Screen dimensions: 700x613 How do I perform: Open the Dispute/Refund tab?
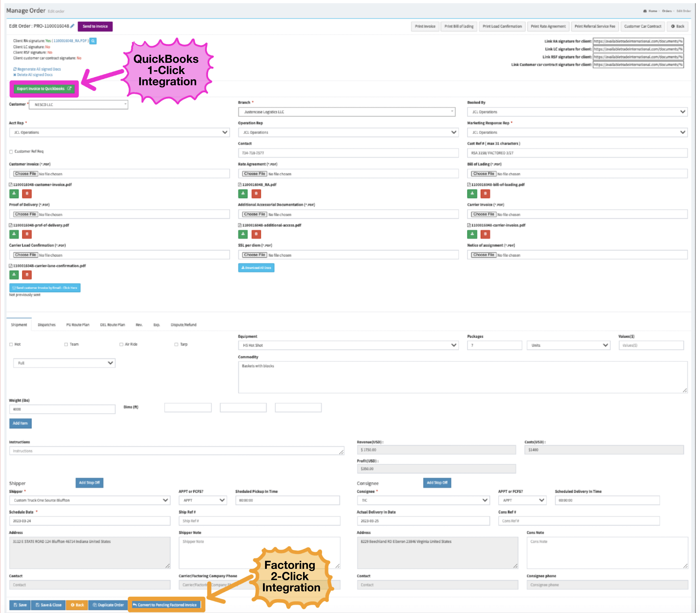[x=183, y=325]
